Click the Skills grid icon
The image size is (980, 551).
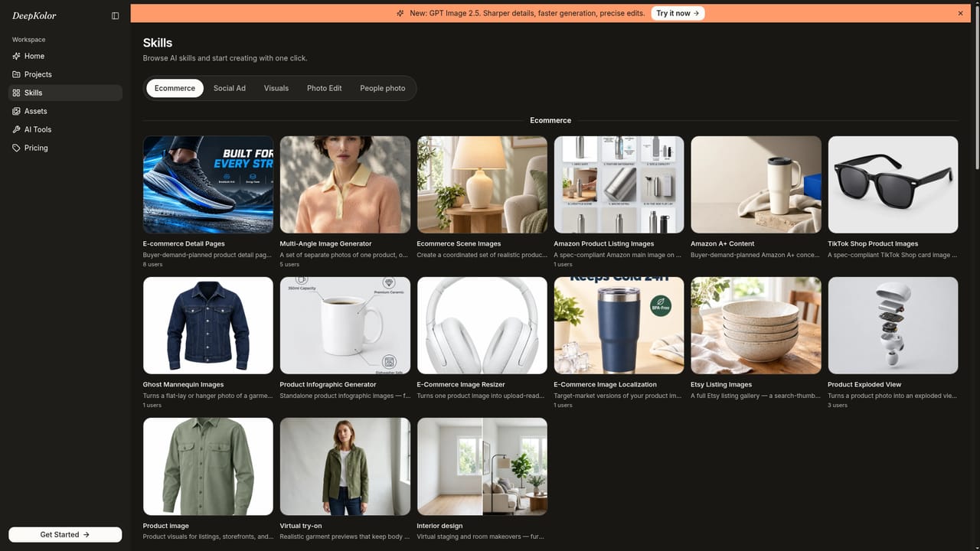click(x=17, y=93)
